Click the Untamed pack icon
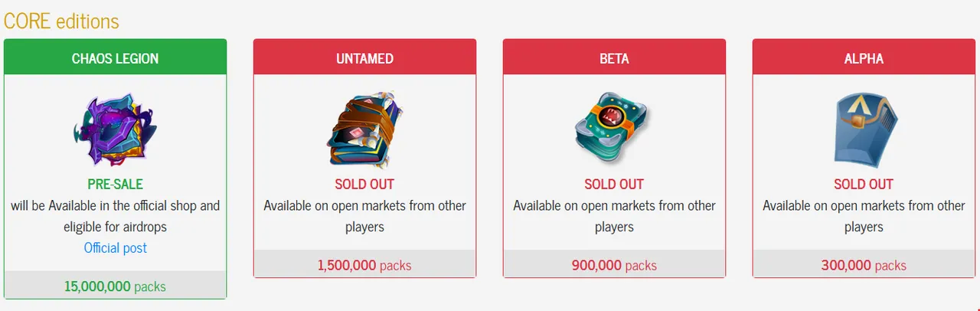 (x=364, y=129)
